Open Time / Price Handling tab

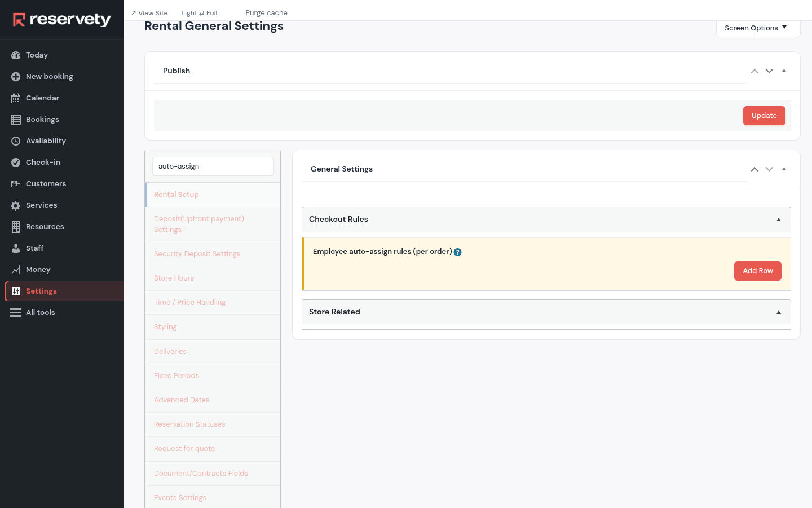click(213, 303)
